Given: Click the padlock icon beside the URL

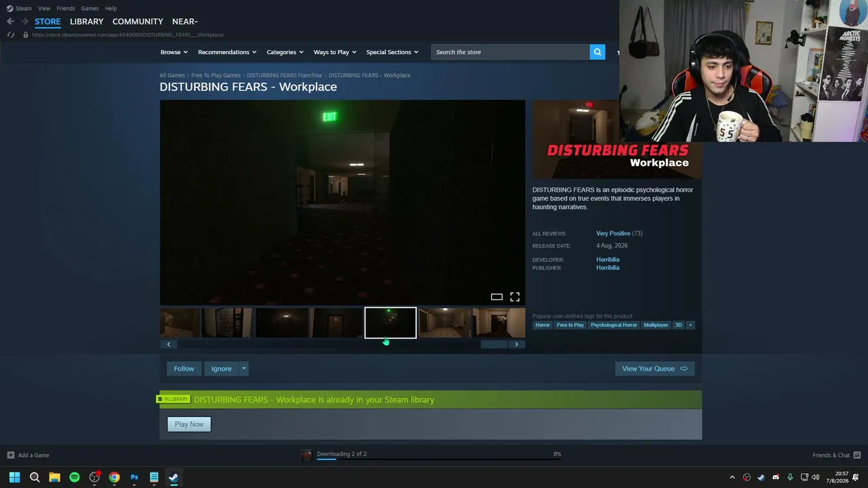Looking at the screenshot, I should (26, 35).
